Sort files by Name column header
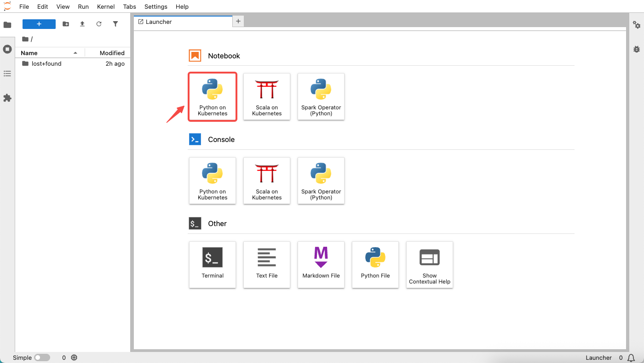644x363 pixels. (x=29, y=53)
